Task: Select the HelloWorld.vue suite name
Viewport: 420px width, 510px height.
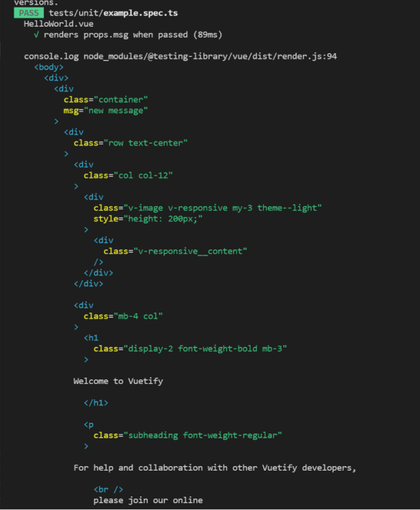Action: coord(59,24)
